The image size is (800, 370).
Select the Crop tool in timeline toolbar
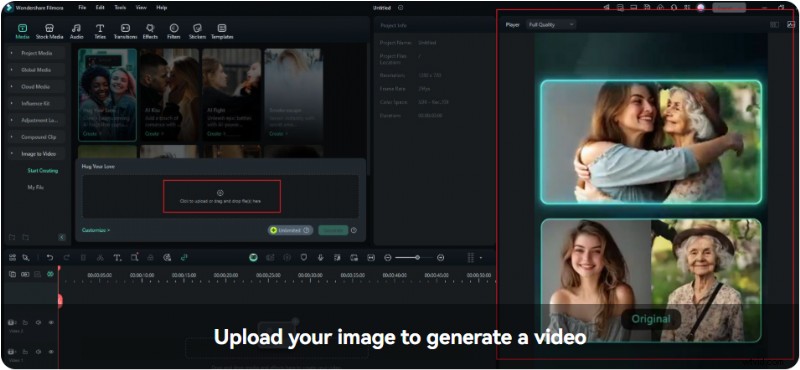pyautogui.click(x=134, y=258)
